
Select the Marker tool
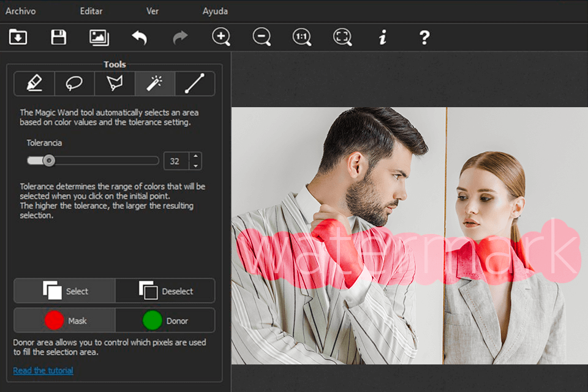coord(35,84)
